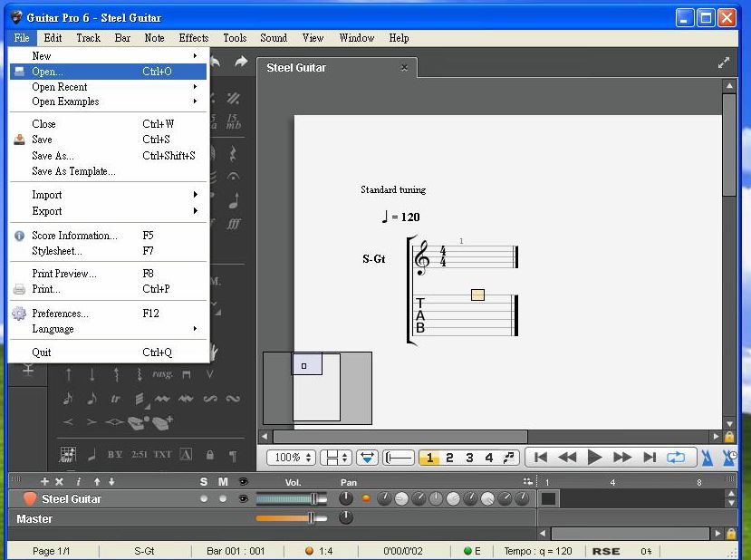751x560 pixels.
Task: Click the chord diagram icon
Action: pos(68,454)
